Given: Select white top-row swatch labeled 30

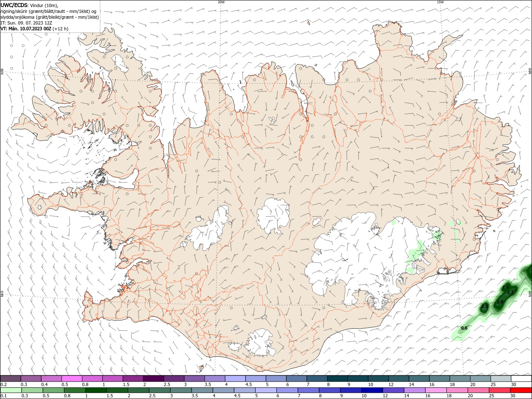Looking at the screenshot, I should coord(521,379).
